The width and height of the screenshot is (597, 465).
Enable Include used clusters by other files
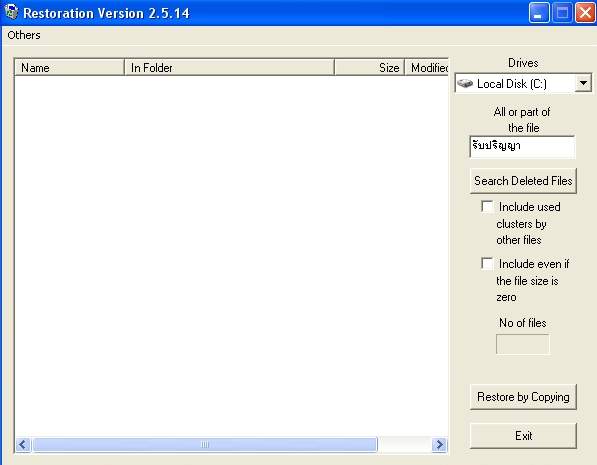click(487, 206)
